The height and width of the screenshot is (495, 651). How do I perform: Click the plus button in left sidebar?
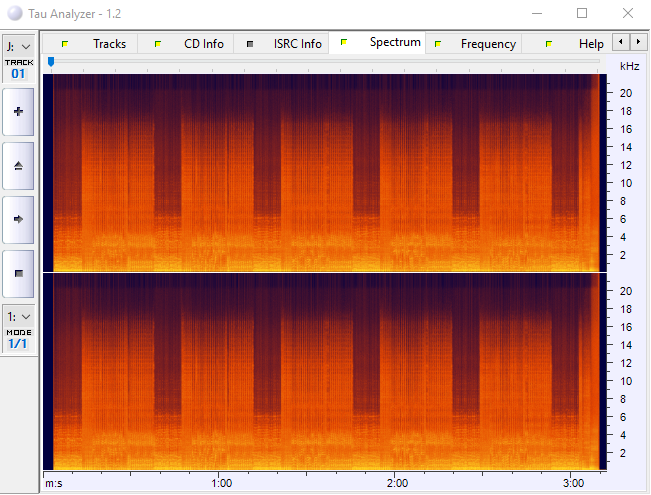point(18,112)
